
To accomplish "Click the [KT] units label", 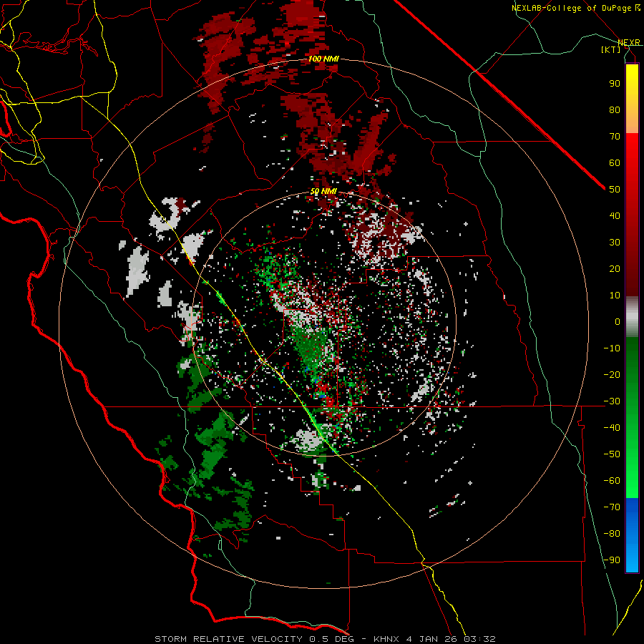I will (611, 49).
